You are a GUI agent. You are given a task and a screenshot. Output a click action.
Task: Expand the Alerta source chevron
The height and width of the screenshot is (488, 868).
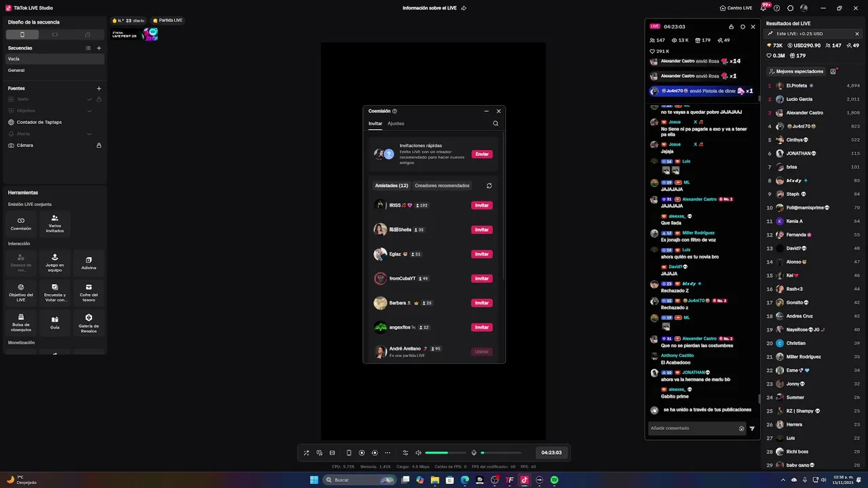(89, 134)
